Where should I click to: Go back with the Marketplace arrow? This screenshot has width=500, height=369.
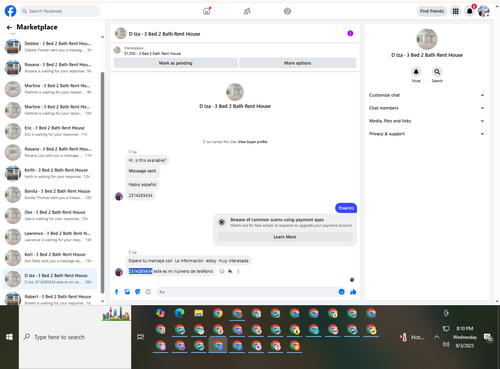[9, 27]
